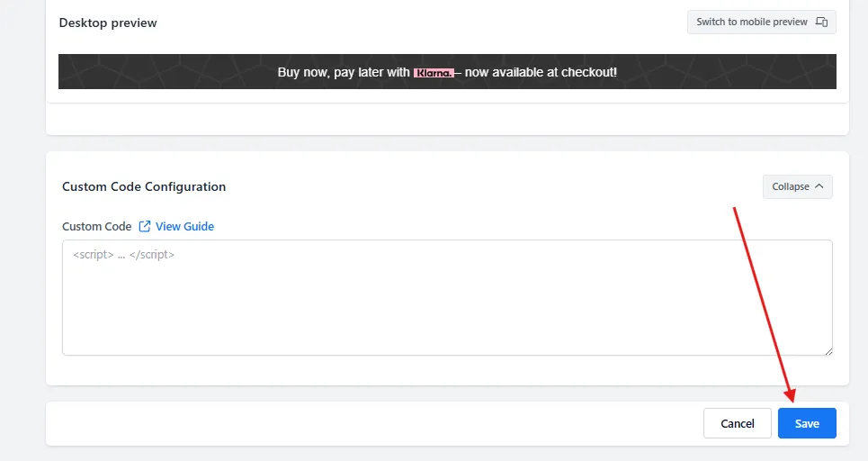Click the Cancel button

[737, 423]
